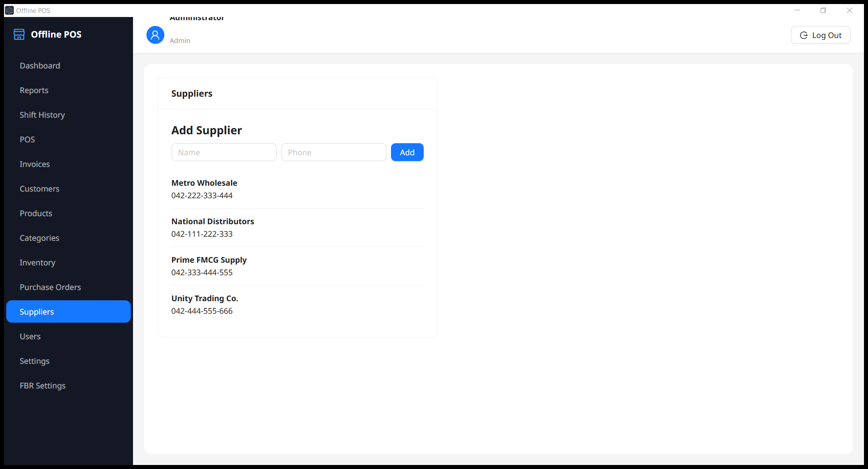Click phone number 042-111-222-333
The width and height of the screenshot is (868, 469).
(x=202, y=234)
